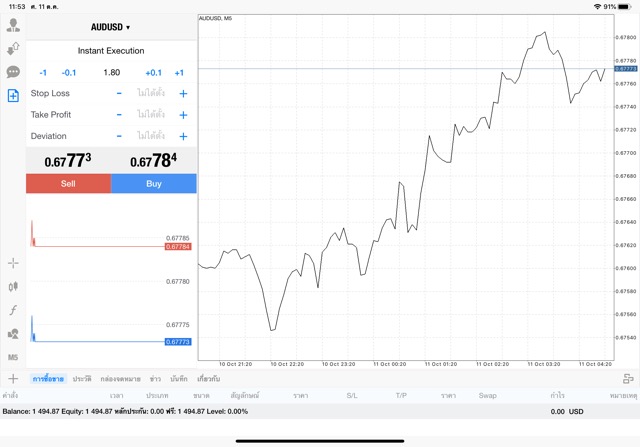Open the indicators function icon

(13, 310)
